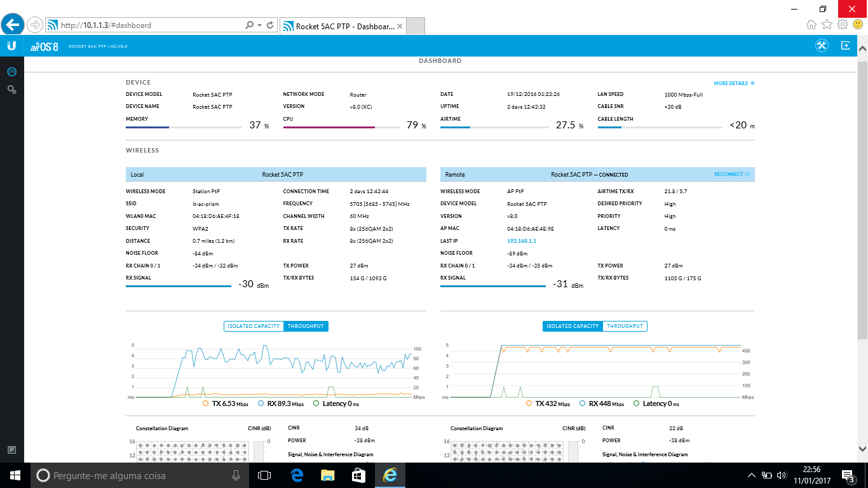Click the airOS 8 logo
The height and width of the screenshot is (488, 868).
[x=44, y=46]
